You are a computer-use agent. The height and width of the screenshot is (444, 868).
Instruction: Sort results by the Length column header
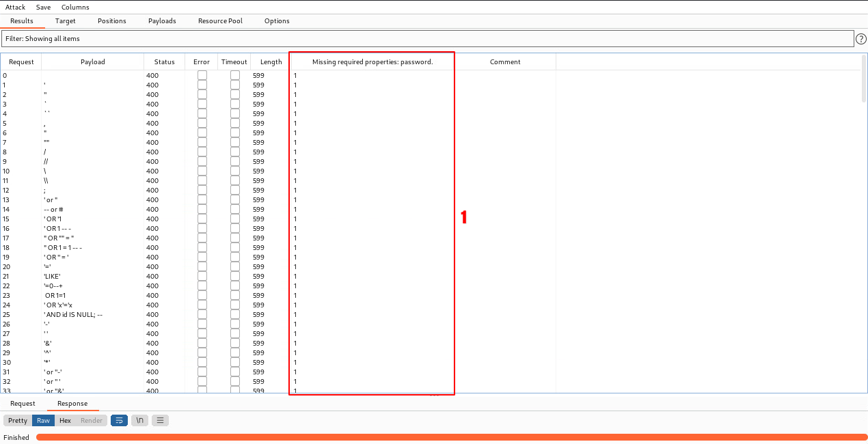[x=271, y=62]
